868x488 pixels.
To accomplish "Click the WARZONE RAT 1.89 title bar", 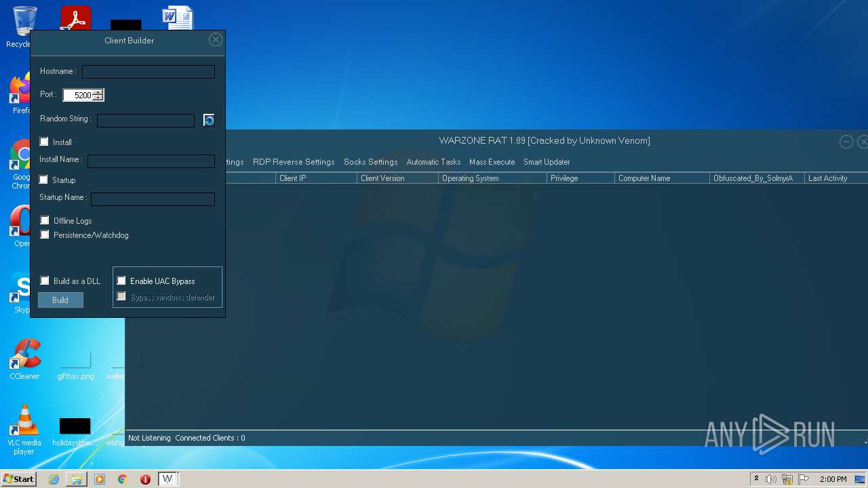I will [545, 141].
